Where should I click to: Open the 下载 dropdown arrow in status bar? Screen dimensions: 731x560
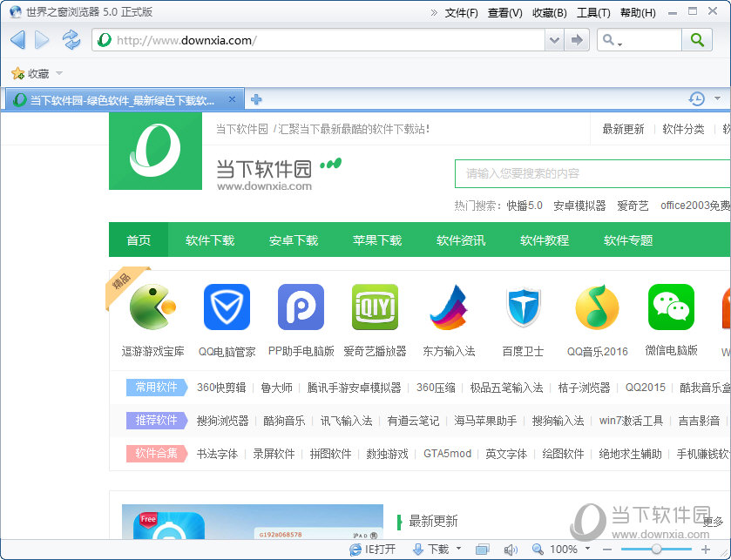(x=459, y=549)
